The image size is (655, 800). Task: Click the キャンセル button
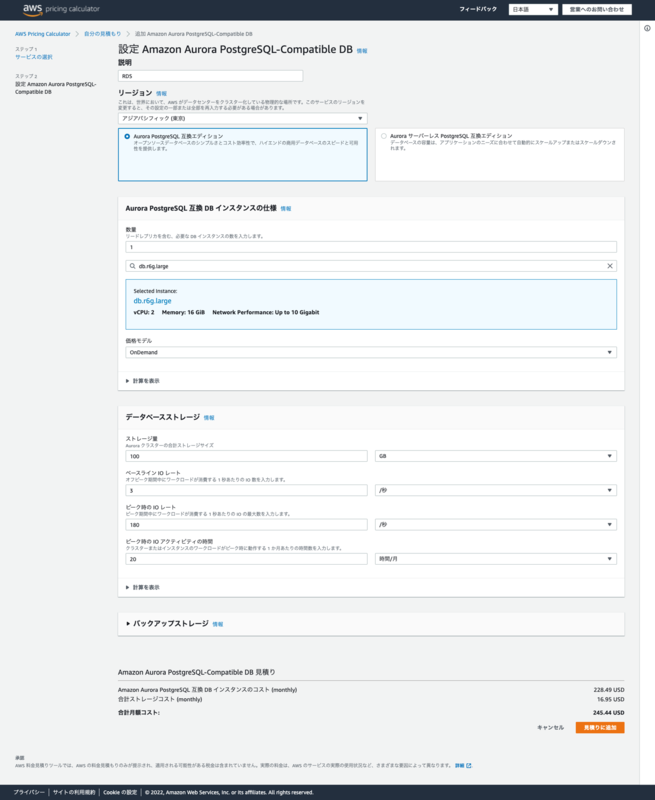point(550,728)
